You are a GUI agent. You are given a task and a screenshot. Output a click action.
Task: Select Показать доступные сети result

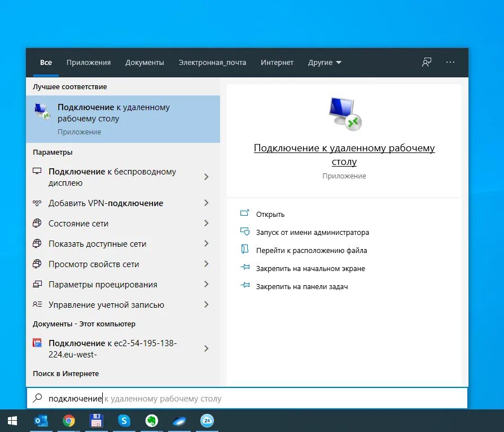[123, 243]
